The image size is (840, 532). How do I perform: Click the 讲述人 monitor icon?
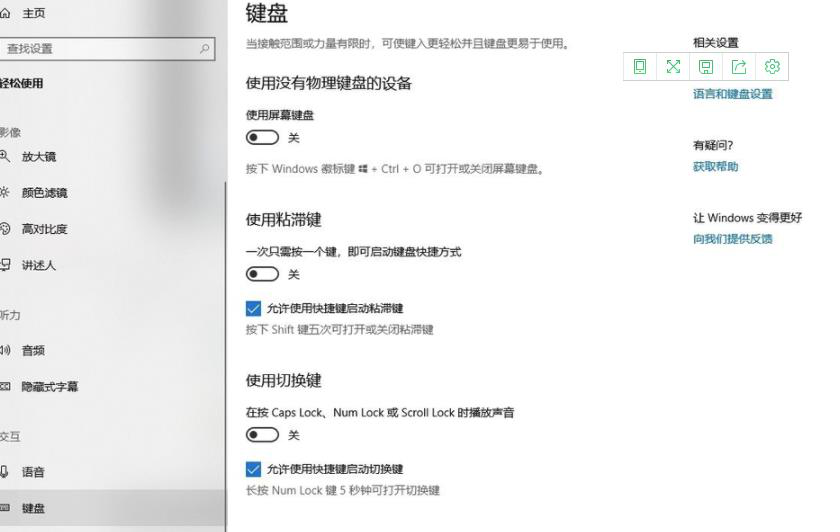5,265
